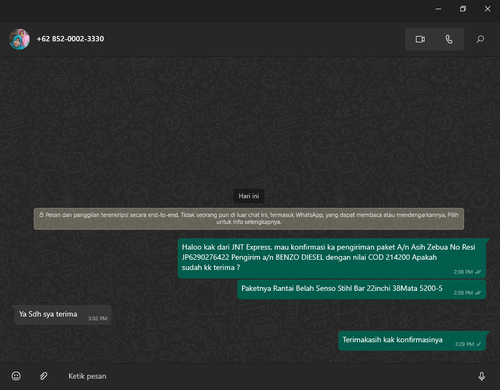
Task: Select the 'Terimakasih kak konfirmasinya' message
Action: [412, 341]
